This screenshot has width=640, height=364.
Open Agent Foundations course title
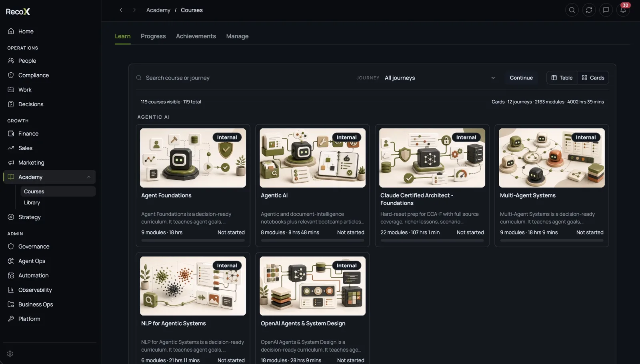[166, 195]
